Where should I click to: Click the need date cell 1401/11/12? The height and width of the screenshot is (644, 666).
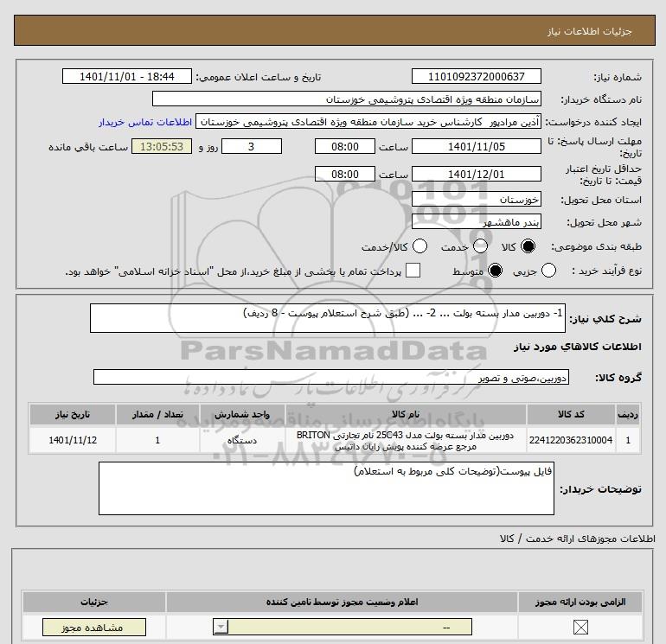click(73, 440)
